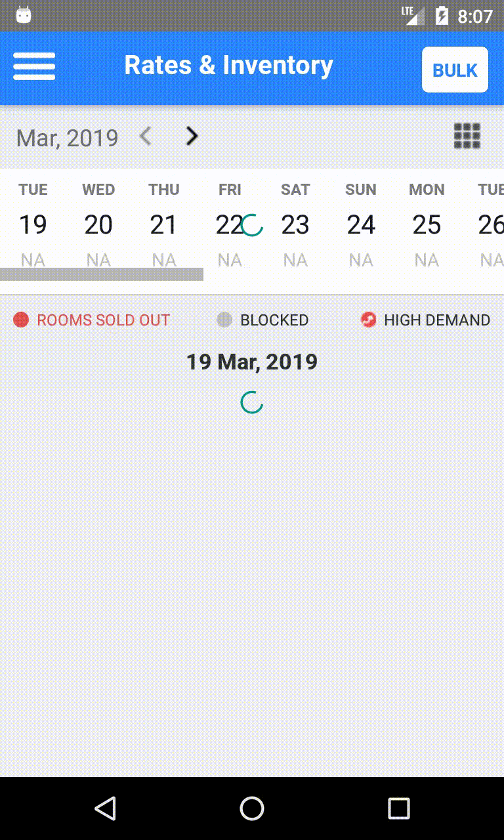Open the hamburger navigation menu
This screenshot has height=840, width=504.
click(x=34, y=66)
